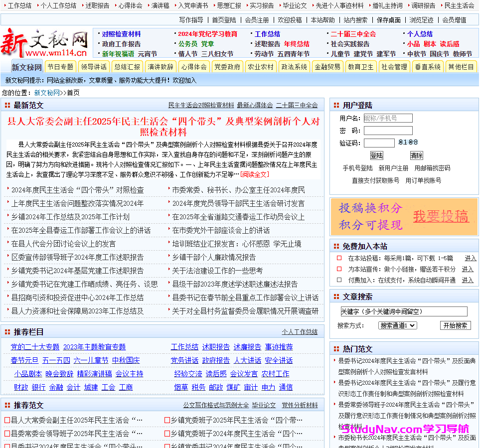Click the captcha verification code image

[x=408, y=143]
